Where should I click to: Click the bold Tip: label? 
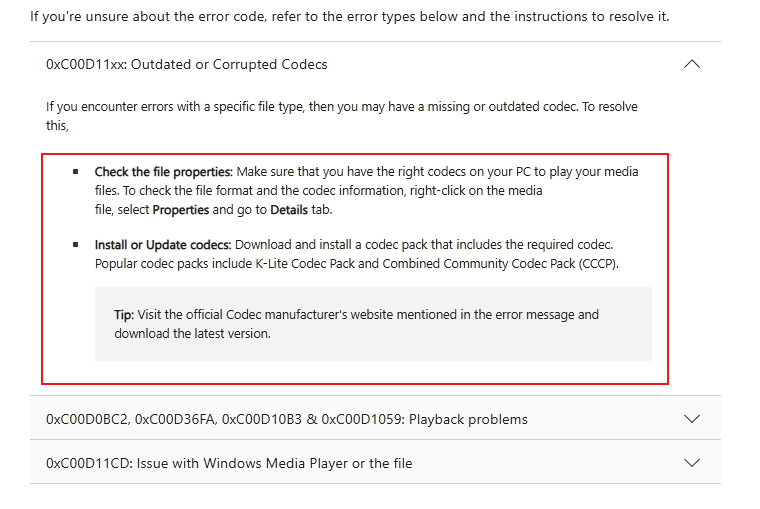click(124, 315)
